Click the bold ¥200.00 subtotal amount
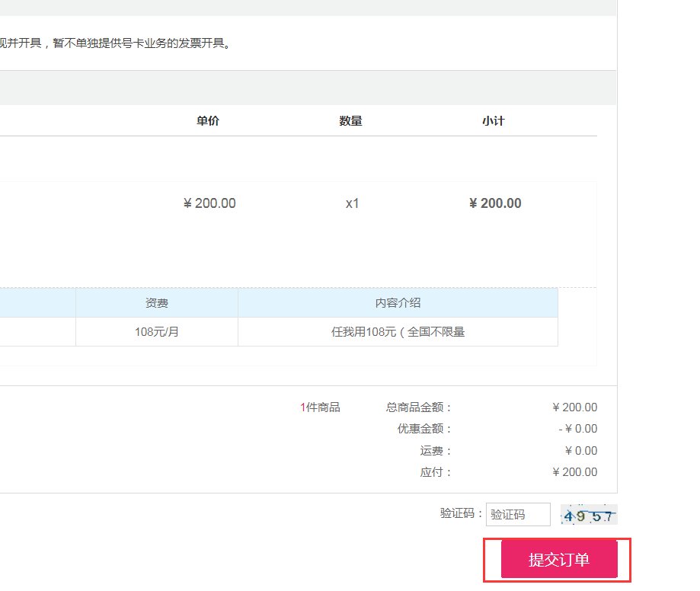Image resolution: width=700 pixels, height=591 pixels. (494, 203)
